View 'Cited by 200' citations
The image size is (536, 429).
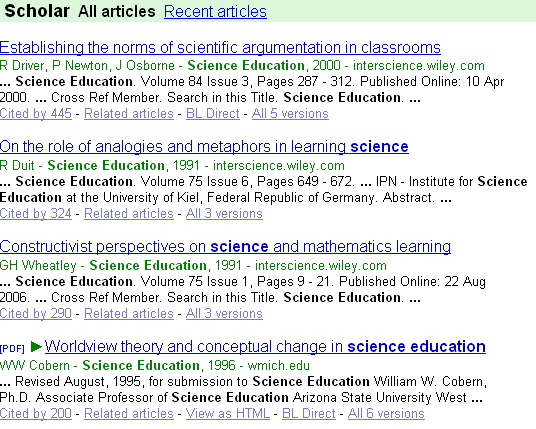36,414
